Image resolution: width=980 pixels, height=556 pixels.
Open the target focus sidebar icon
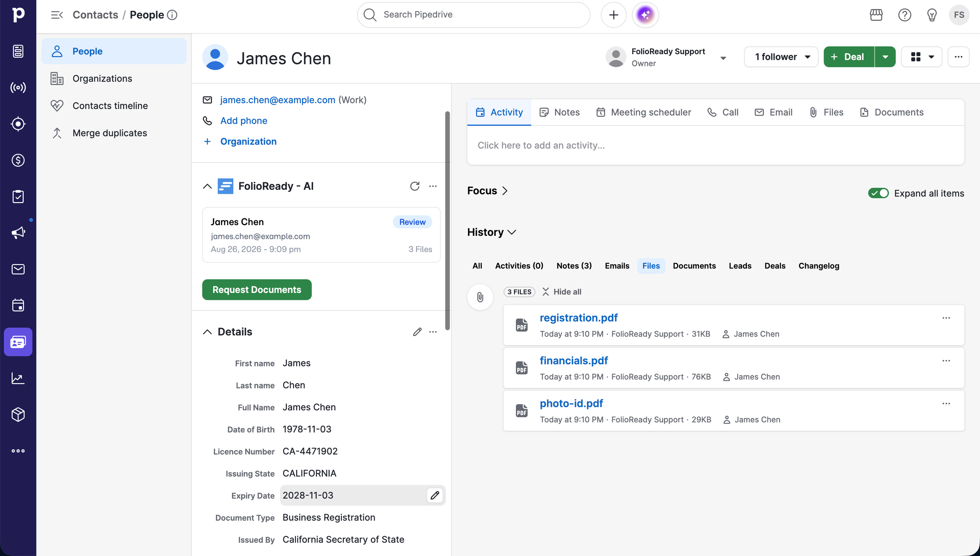18,124
